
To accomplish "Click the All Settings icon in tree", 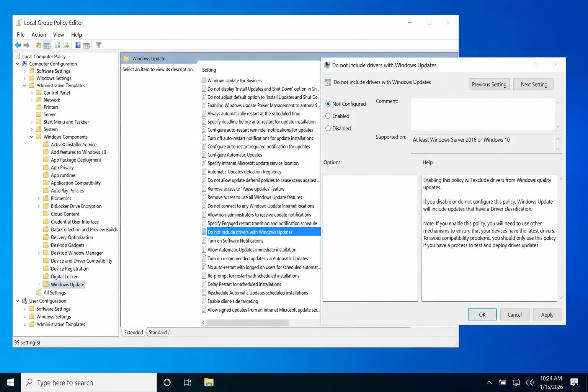I will (x=39, y=292).
